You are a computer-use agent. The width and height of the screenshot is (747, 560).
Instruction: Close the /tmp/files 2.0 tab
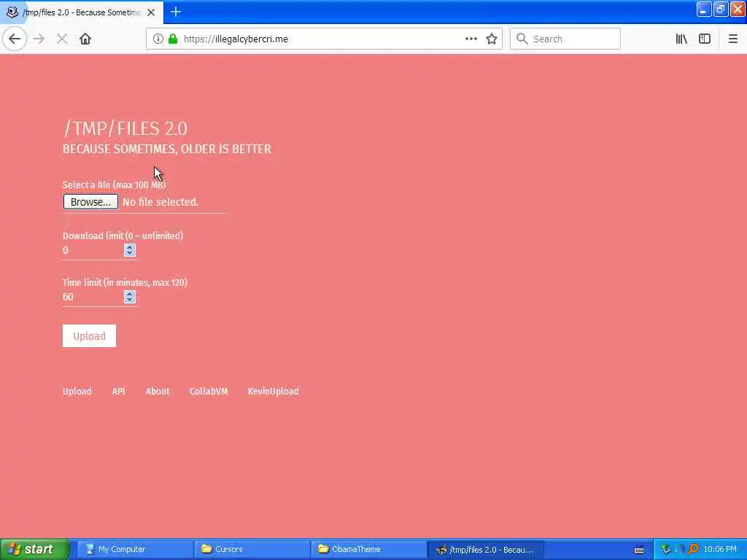(x=151, y=12)
